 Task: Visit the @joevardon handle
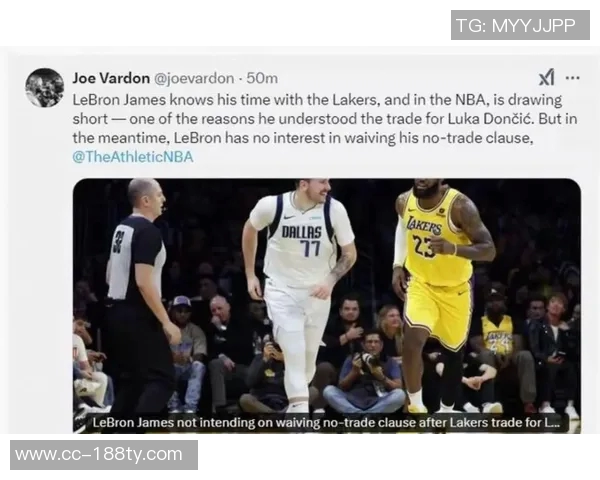(x=194, y=78)
